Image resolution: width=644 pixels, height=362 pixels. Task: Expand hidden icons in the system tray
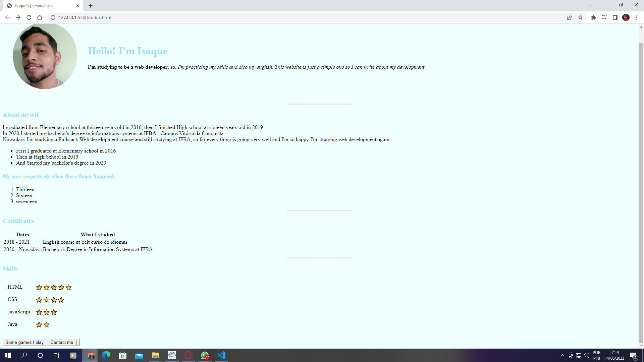tap(562, 355)
